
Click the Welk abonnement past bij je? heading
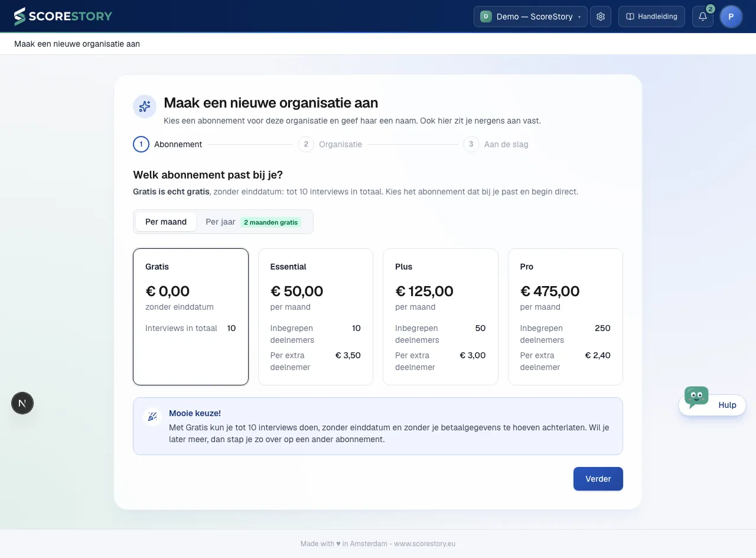208,175
